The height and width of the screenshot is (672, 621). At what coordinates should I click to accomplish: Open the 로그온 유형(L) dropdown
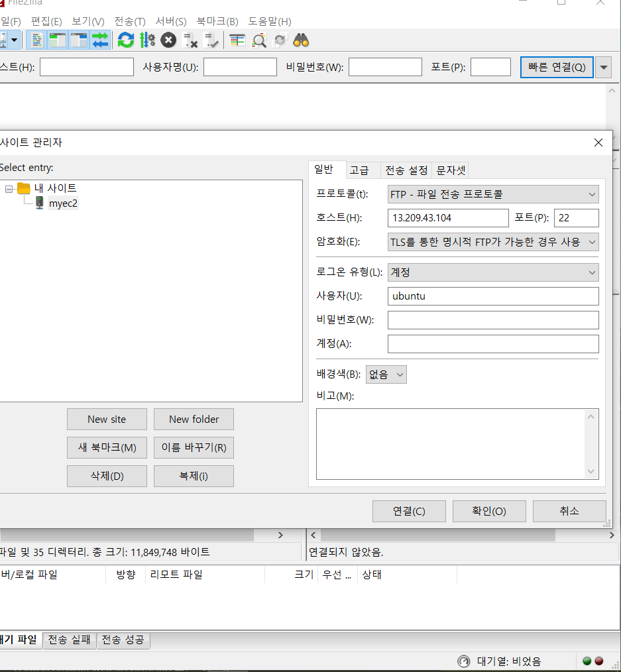coord(493,272)
